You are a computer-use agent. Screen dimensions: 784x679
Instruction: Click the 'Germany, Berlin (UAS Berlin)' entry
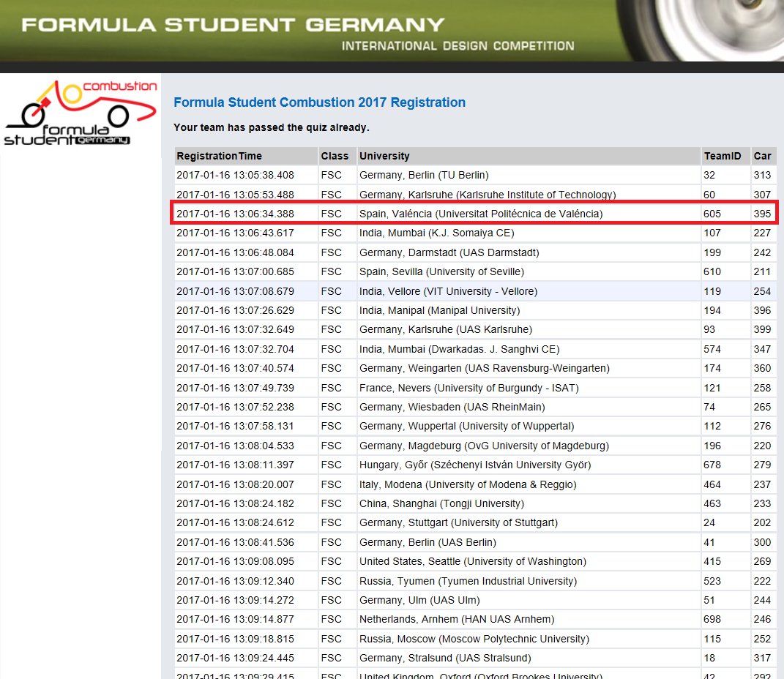[x=428, y=543]
